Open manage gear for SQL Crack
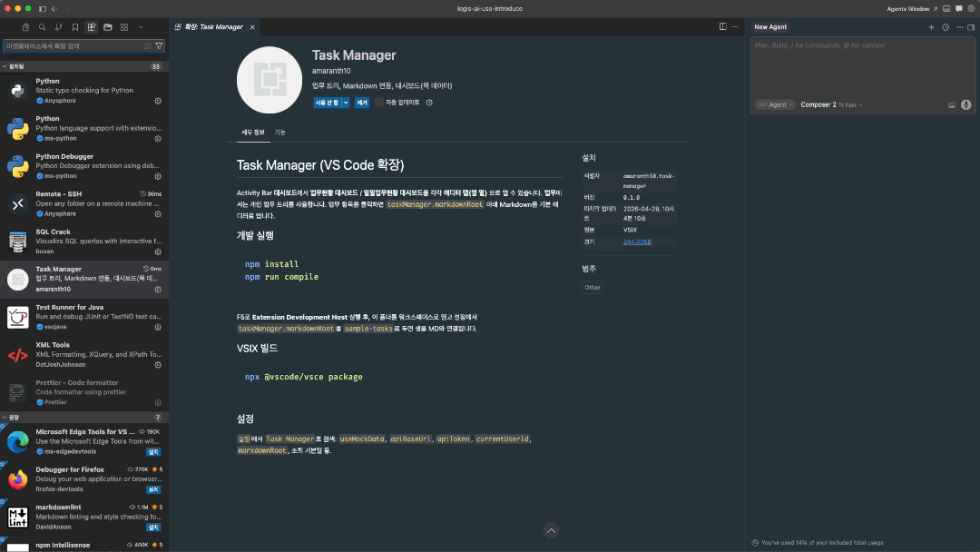The width and height of the screenshot is (980, 552). (158, 251)
